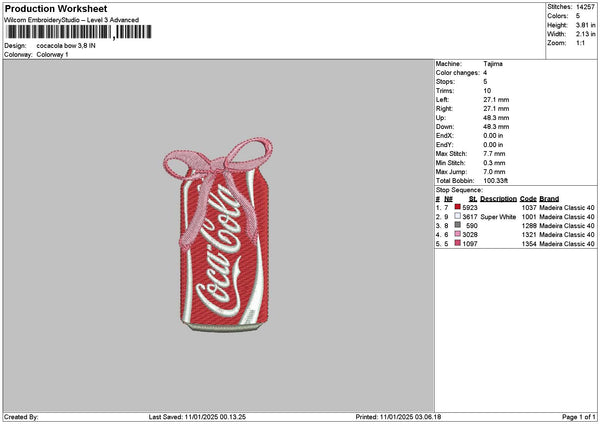Click the red color swatch for thread 1037
The height and width of the screenshot is (424, 600).
457,207
